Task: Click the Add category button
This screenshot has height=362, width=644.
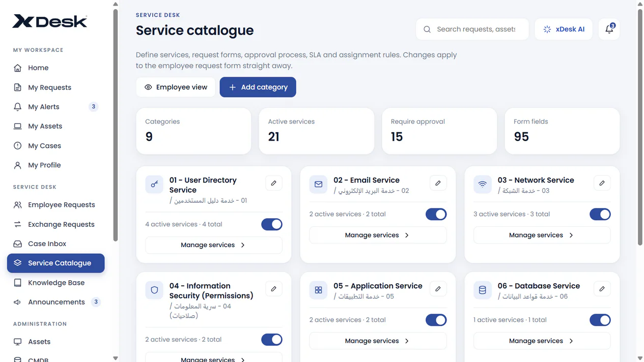Action: [258, 87]
